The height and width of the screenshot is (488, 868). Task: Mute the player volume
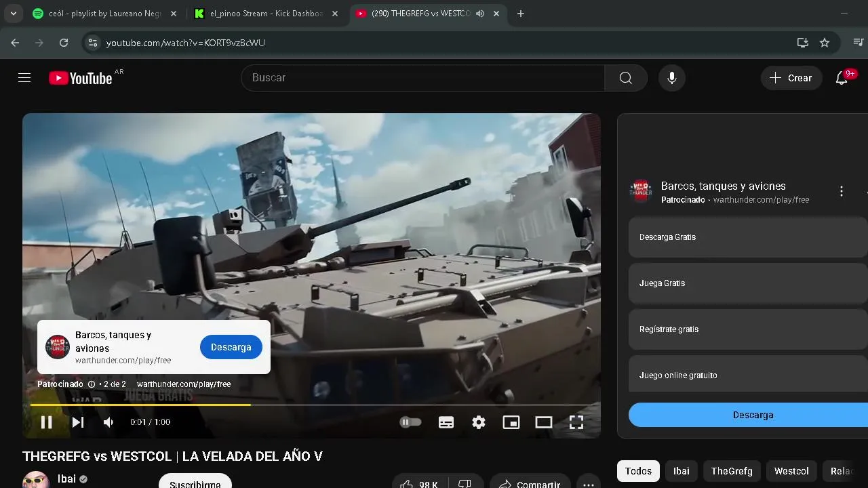tap(108, 422)
